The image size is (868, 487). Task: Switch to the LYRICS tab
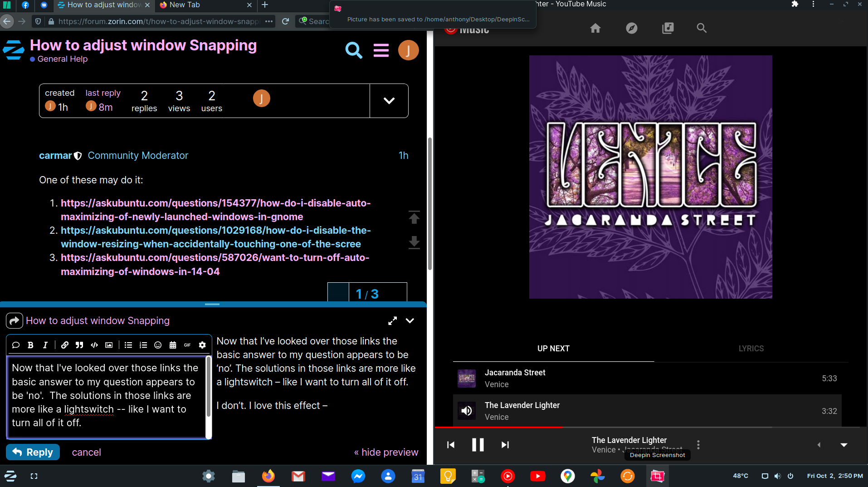tap(751, 349)
